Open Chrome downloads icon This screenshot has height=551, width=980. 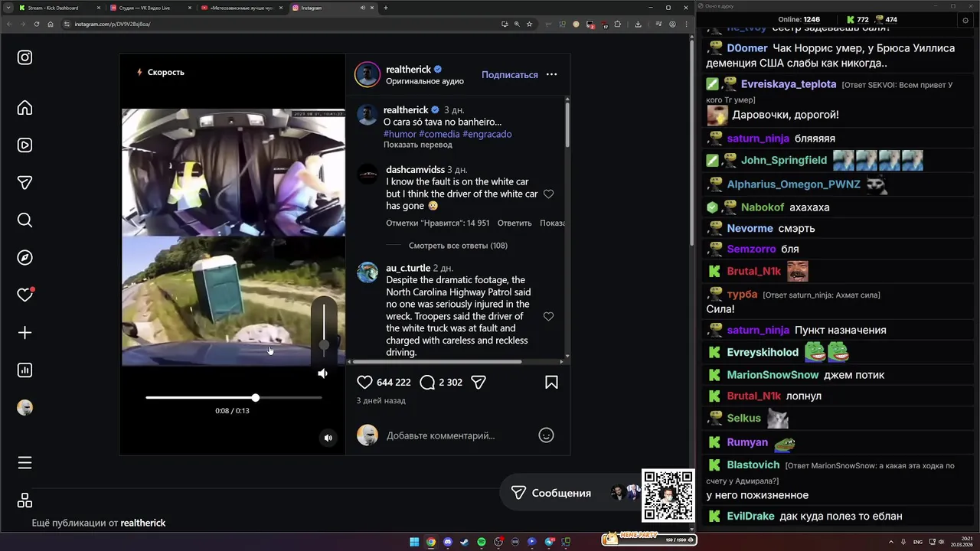(x=638, y=24)
